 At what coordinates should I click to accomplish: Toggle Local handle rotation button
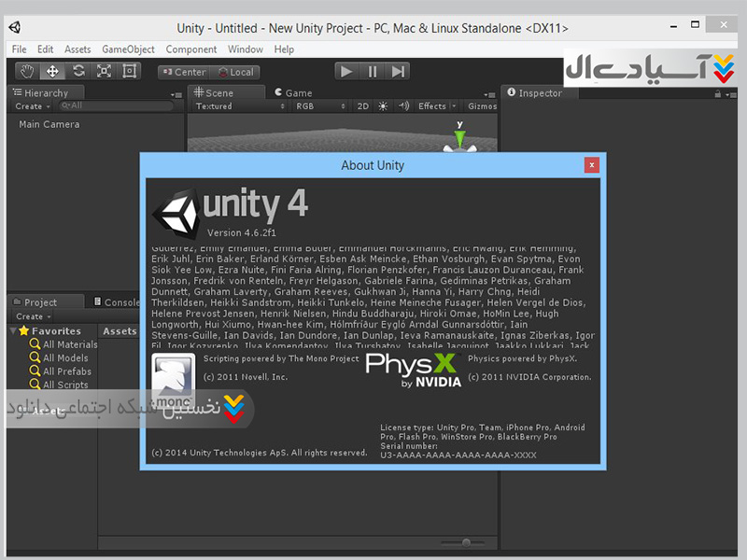click(234, 72)
